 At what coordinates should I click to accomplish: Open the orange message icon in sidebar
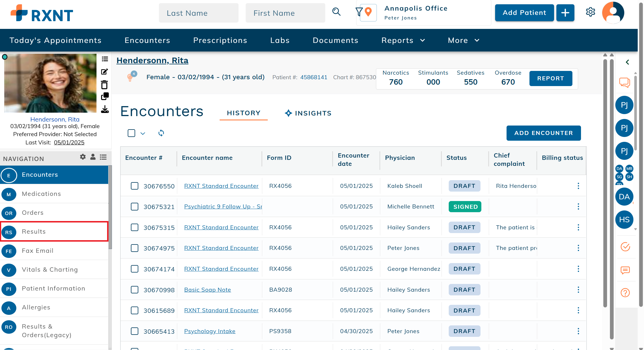click(625, 270)
